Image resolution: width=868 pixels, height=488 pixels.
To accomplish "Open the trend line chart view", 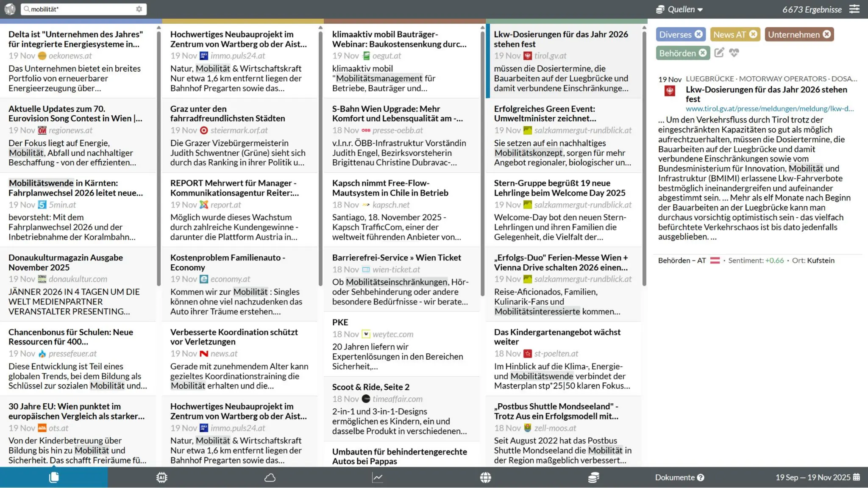I will [378, 477].
